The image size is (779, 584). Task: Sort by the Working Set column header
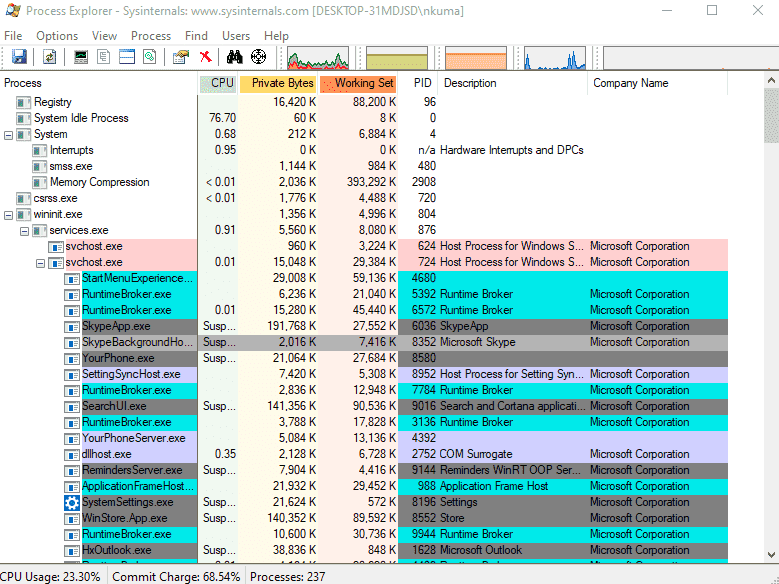point(358,83)
